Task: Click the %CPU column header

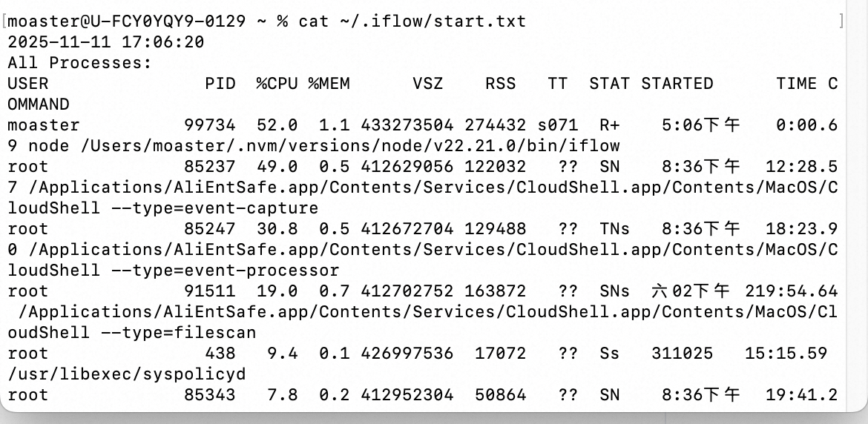Action: pyautogui.click(x=277, y=84)
